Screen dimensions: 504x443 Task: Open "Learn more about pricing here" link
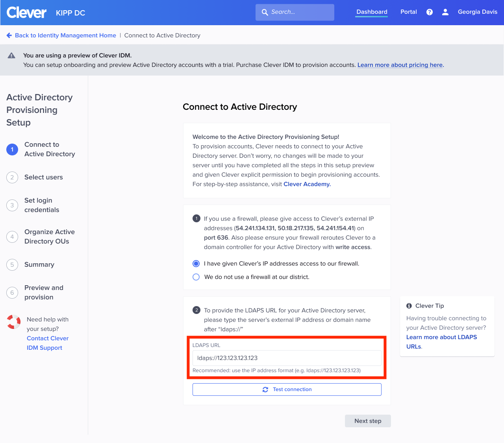point(400,65)
